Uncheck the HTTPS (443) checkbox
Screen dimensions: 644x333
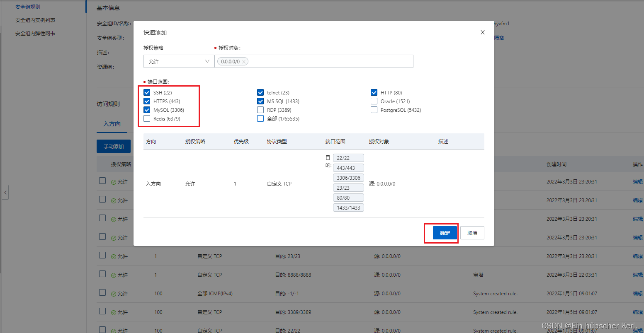(x=147, y=101)
